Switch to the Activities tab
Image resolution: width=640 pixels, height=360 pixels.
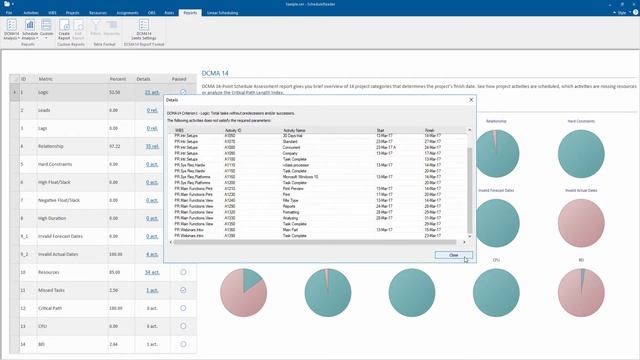tap(31, 13)
